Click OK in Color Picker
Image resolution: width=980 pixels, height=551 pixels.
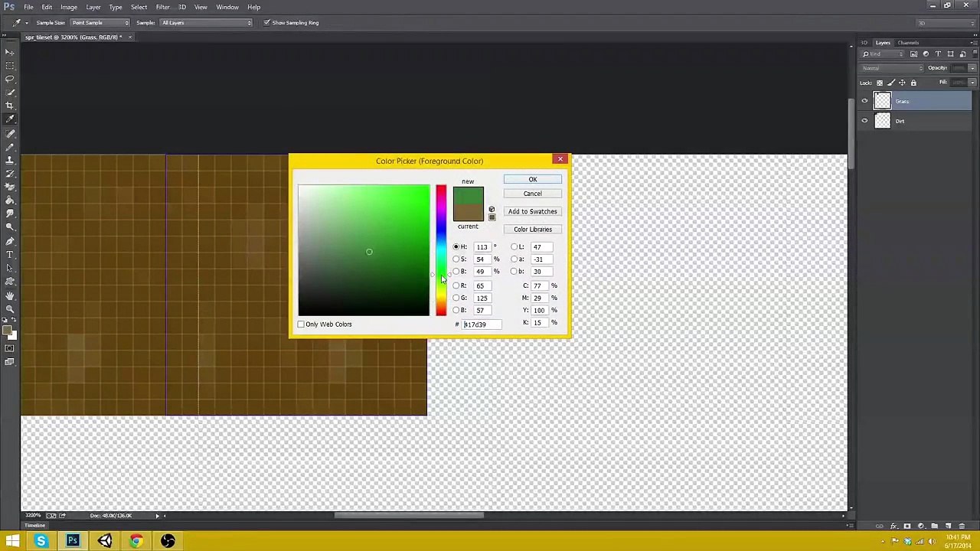coord(533,180)
